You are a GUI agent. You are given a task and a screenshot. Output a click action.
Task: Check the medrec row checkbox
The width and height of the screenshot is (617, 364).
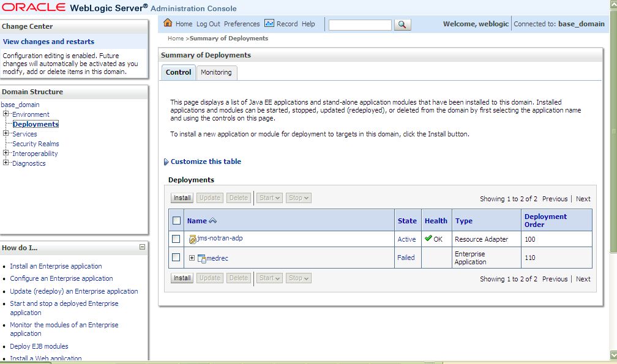coord(176,257)
